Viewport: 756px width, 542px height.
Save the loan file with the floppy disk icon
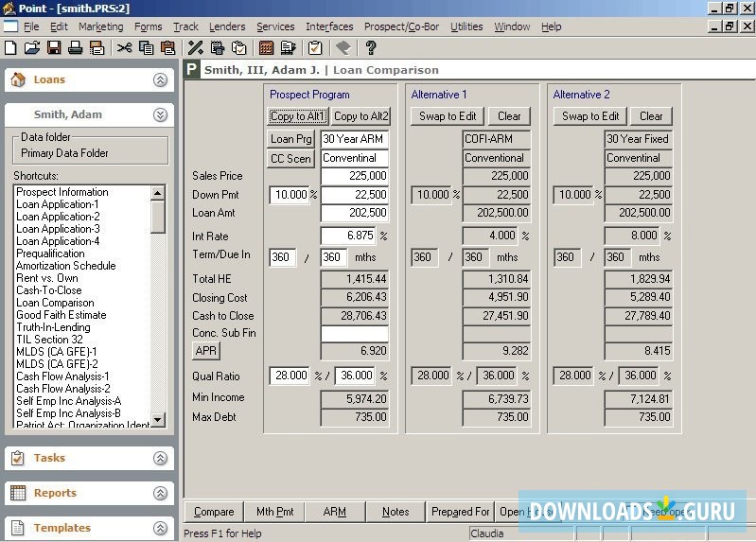[54, 47]
